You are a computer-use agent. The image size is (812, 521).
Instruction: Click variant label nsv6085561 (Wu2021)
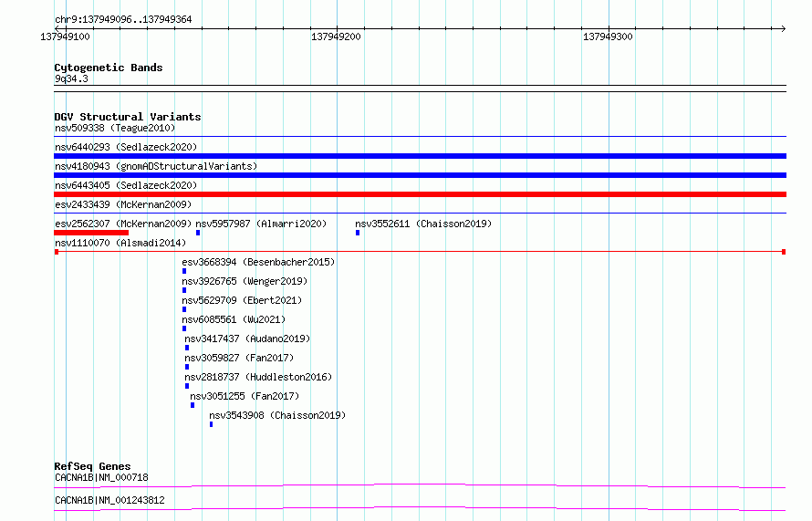coord(234,319)
